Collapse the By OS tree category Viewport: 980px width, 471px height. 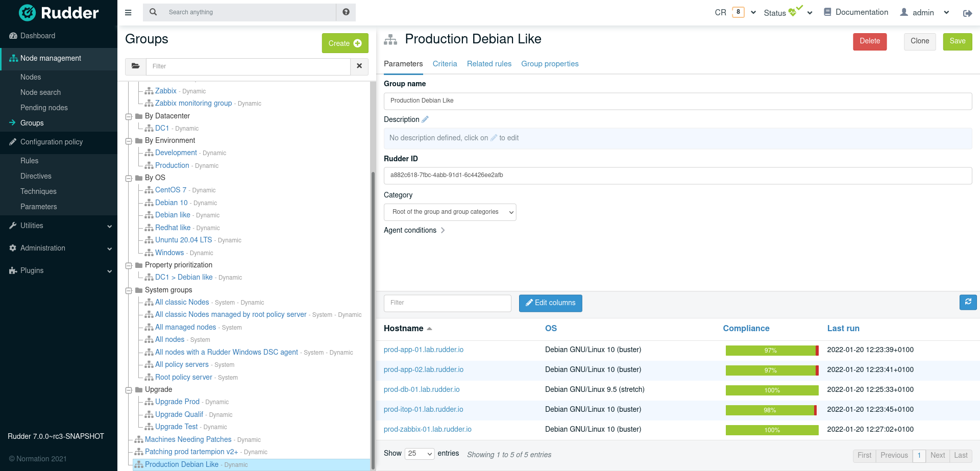click(x=129, y=178)
